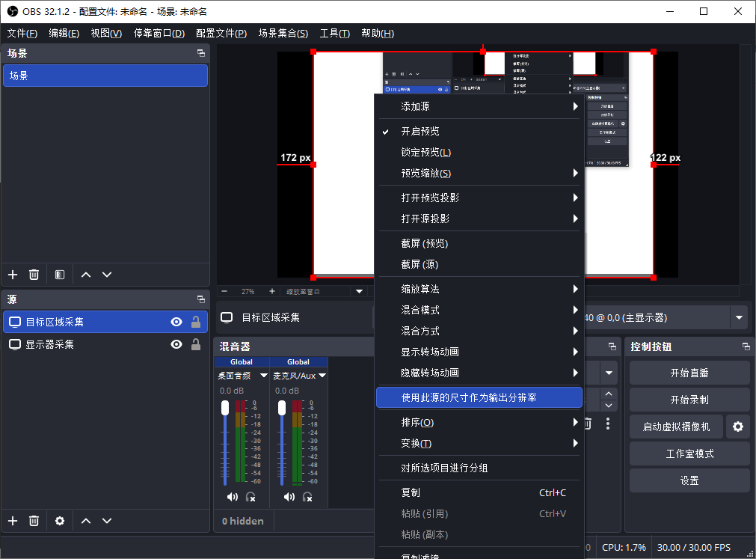756x559 pixels.
Task: Move scene up arrow
Action: [86, 275]
